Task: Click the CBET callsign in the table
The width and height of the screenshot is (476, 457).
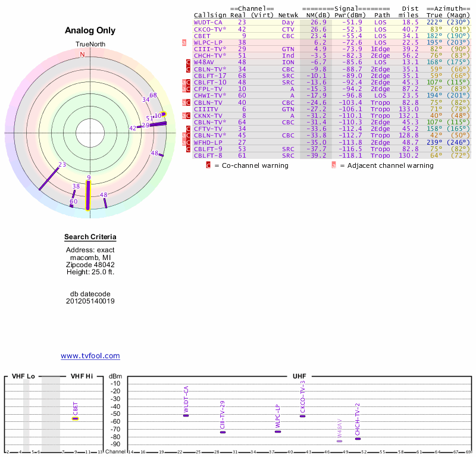Action: coord(202,36)
